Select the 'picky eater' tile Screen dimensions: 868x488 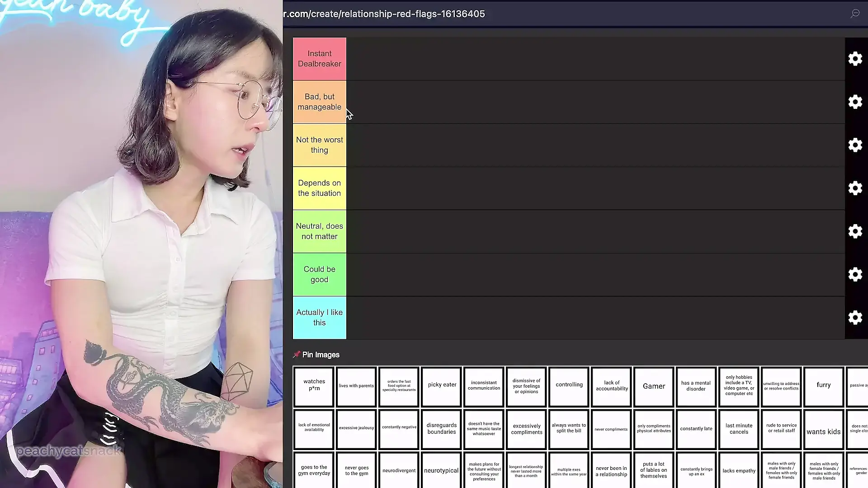click(442, 385)
